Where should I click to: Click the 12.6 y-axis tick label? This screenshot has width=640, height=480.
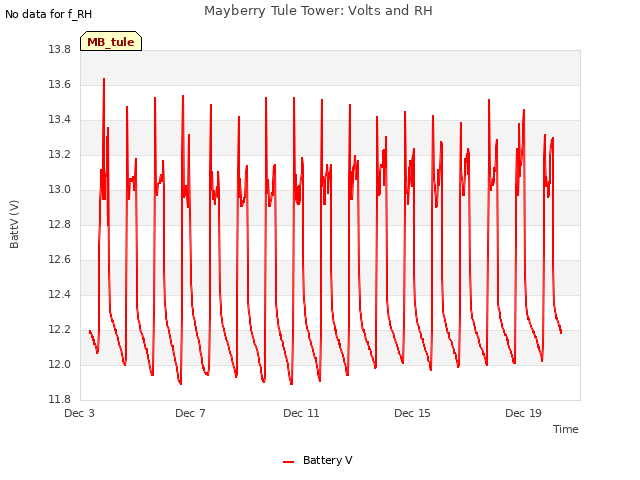(x=60, y=259)
